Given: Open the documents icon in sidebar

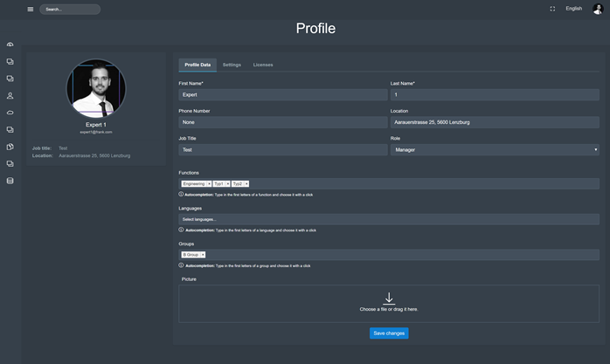Looking at the screenshot, I should (x=10, y=147).
